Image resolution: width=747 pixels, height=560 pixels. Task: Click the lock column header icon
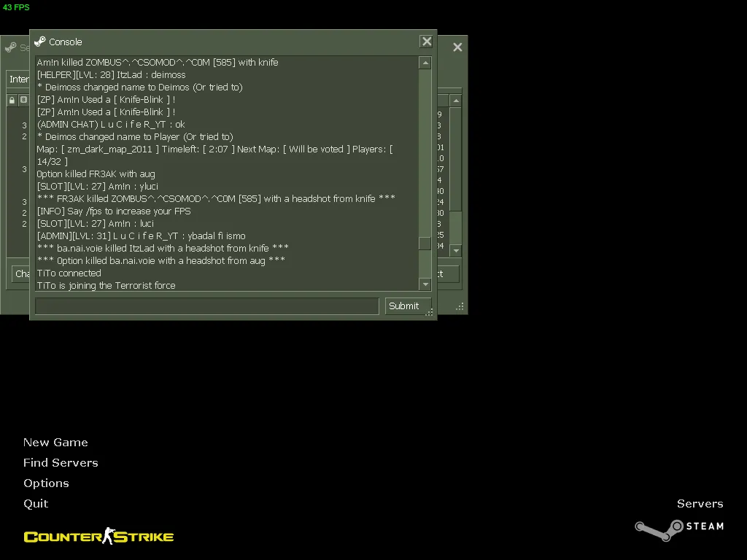pyautogui.click(x=12, y=100)
